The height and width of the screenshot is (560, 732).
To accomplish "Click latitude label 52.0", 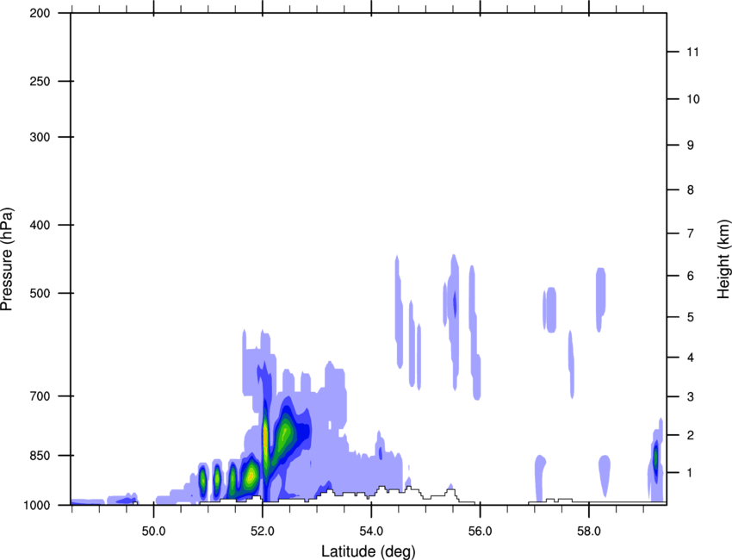I will click(263, 532).
